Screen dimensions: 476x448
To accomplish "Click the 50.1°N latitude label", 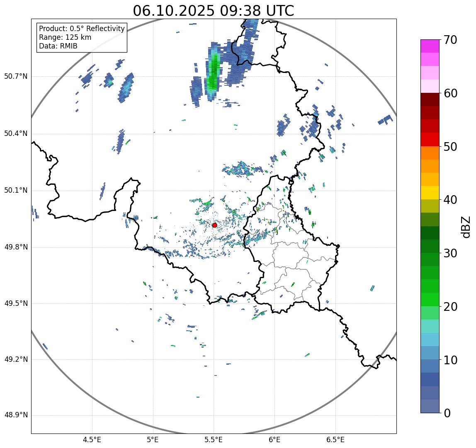I will [x=15, y=191].
